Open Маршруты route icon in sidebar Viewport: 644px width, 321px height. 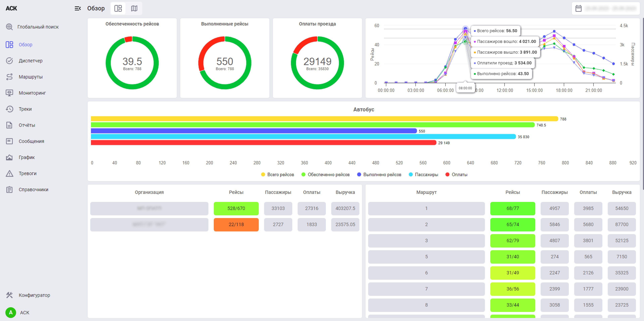tap(9, 77)
